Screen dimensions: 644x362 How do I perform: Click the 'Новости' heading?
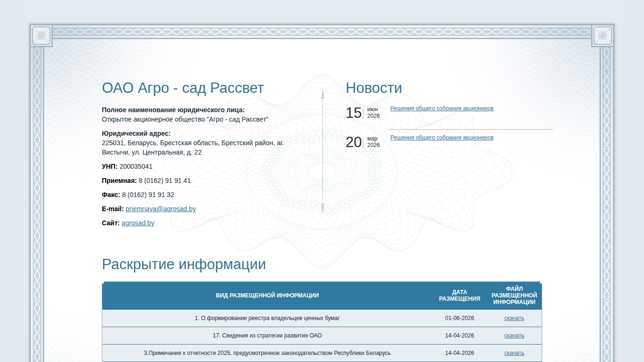click(x=374, y=88)
